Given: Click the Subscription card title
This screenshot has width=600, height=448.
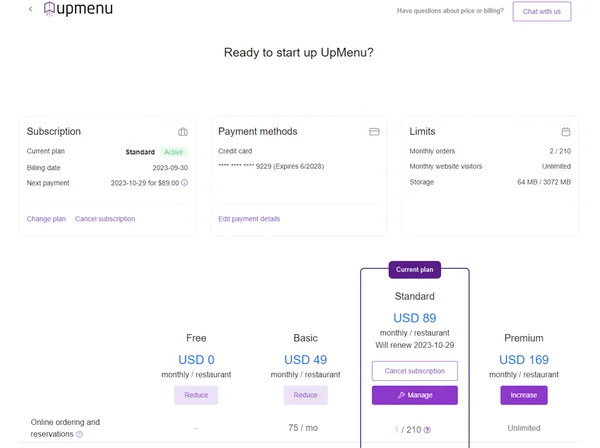Looking at the screenshot, I should [54, 131].
